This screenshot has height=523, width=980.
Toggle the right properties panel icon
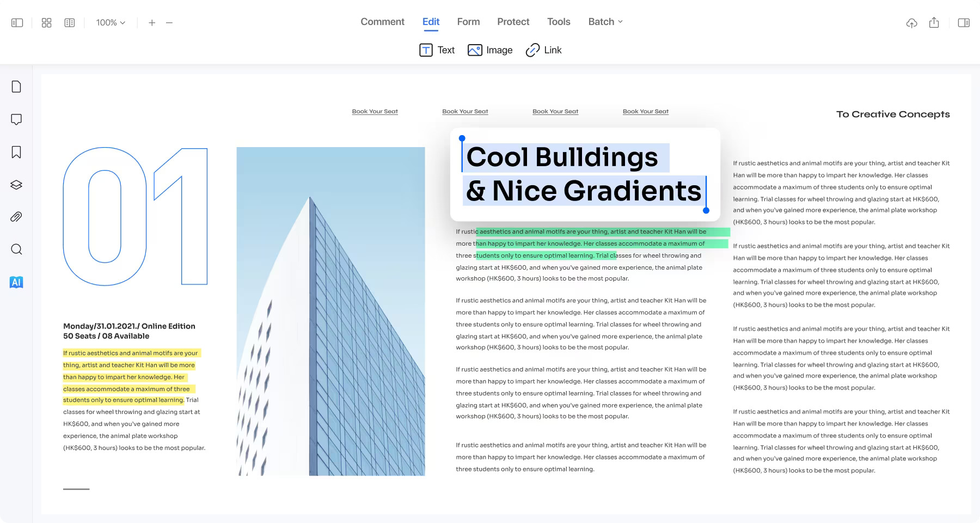click(964, 23)
